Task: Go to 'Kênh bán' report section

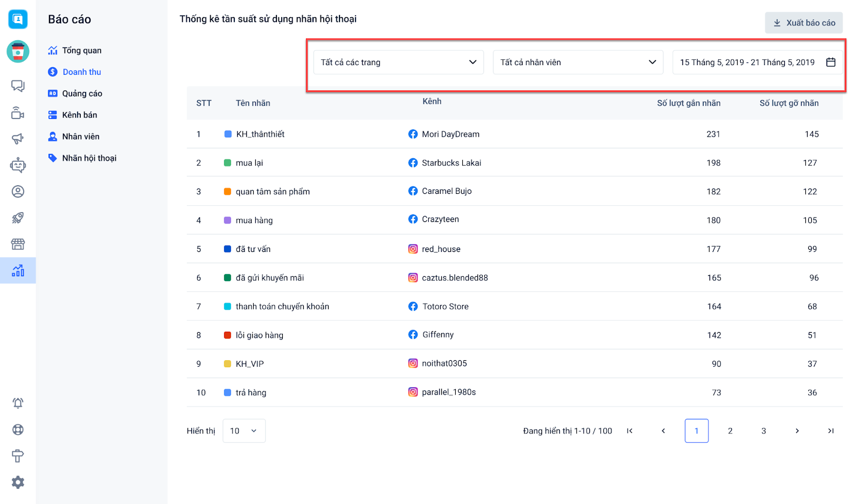Action: point(79,115)
